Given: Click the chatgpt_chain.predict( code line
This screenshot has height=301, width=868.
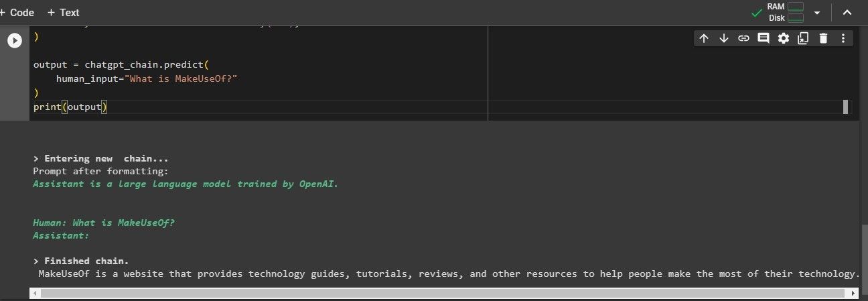Looking at the screenshot, I should pos(121,65).
